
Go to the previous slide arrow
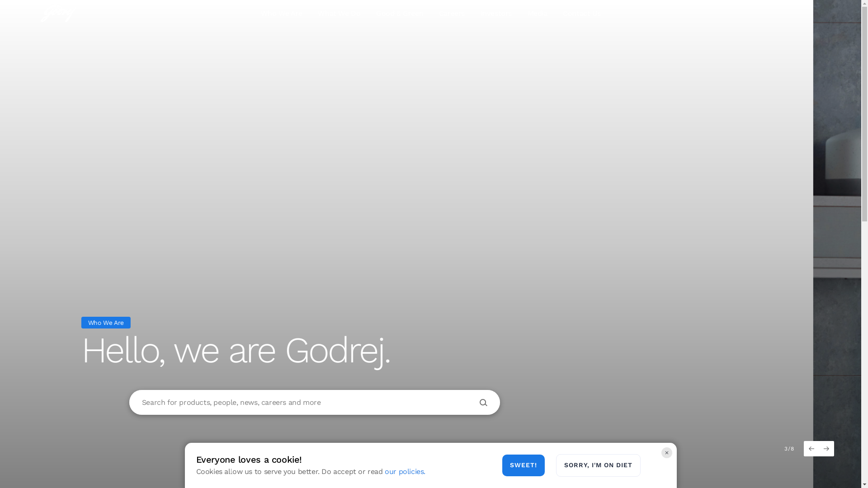pyautogui.click(x=811, y=449)
